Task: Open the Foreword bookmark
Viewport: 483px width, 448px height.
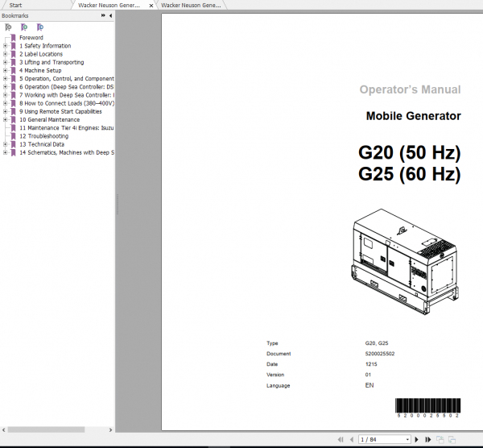Action: (x=31, y=38)
